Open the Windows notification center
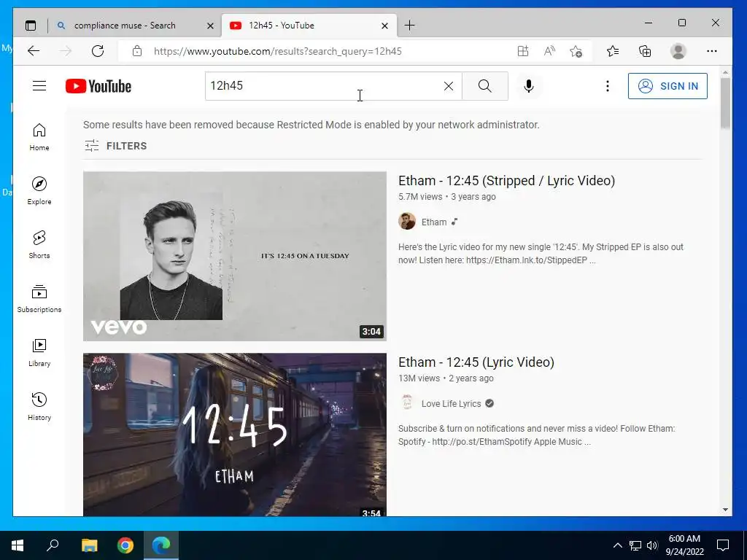This screenshot has width=747, height=560. tap(723, 545)
